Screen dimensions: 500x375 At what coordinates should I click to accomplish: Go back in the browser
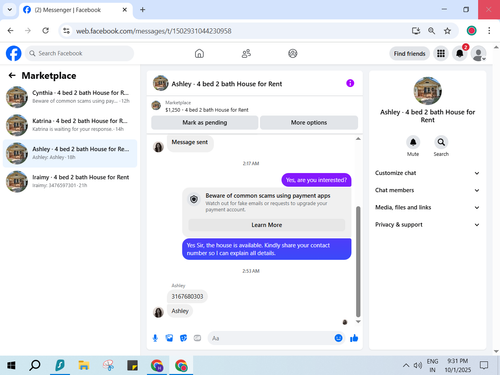[x=11, y=31]
